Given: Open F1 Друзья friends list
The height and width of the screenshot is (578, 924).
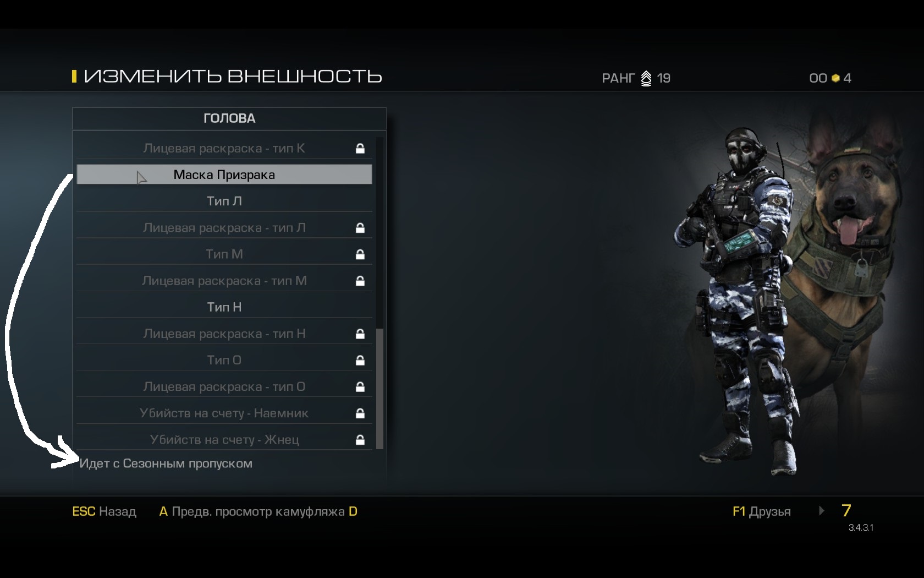Looking at the screenshot, I should 761,511.
